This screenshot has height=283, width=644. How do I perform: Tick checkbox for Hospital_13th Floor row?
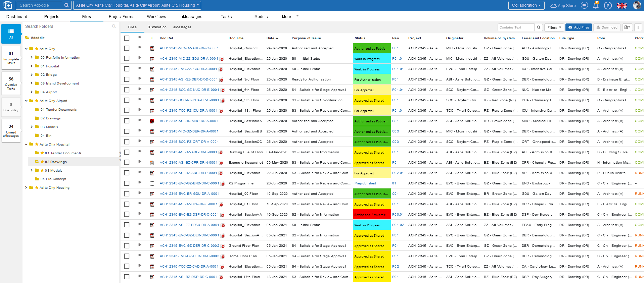(x=127, y=111)
